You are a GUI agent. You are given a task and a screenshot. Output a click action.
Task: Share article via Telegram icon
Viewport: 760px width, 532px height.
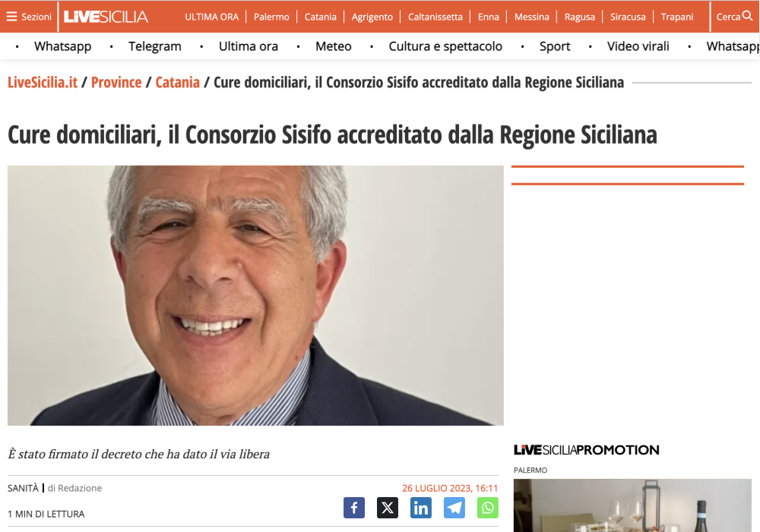coord(454,508)
